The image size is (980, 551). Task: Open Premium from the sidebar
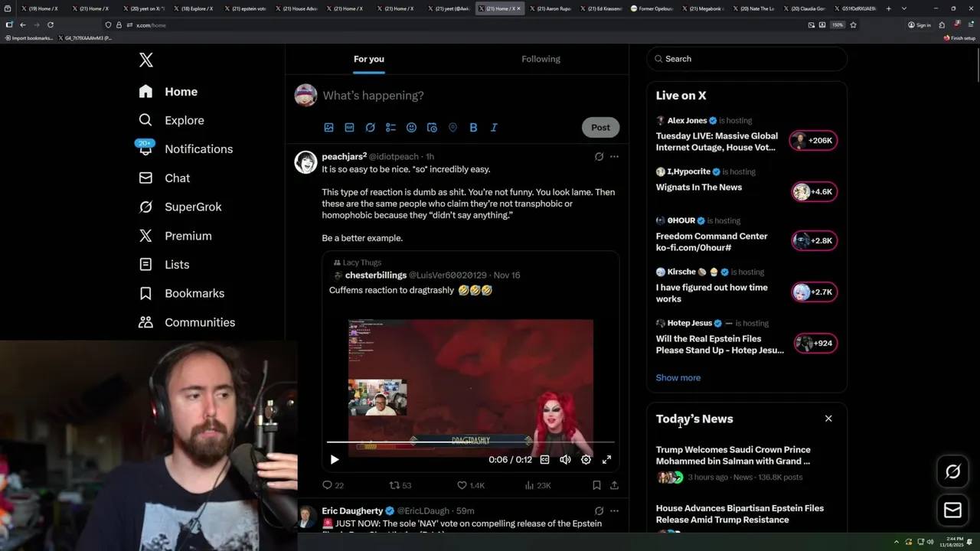point(175,236)
